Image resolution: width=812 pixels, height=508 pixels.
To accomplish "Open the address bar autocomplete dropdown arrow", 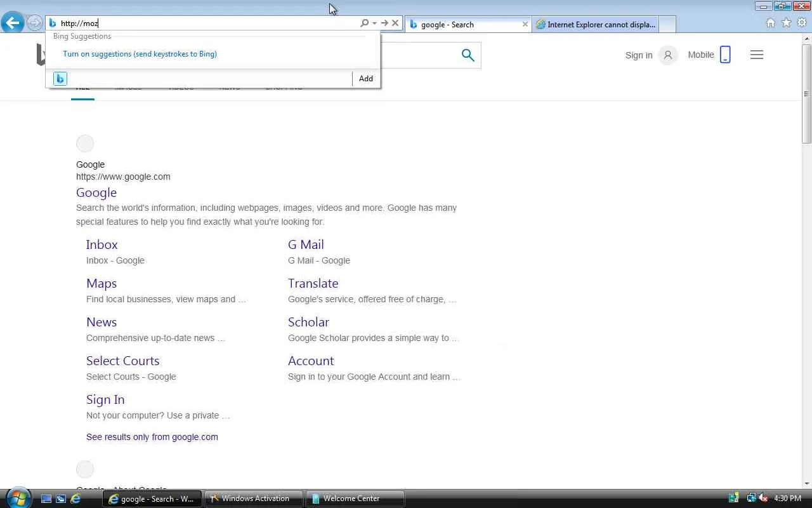I will 374,23.
